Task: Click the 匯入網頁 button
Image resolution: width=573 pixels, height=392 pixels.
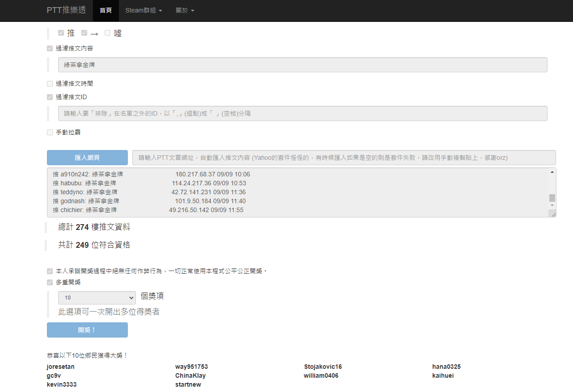Action: (87, 158)
